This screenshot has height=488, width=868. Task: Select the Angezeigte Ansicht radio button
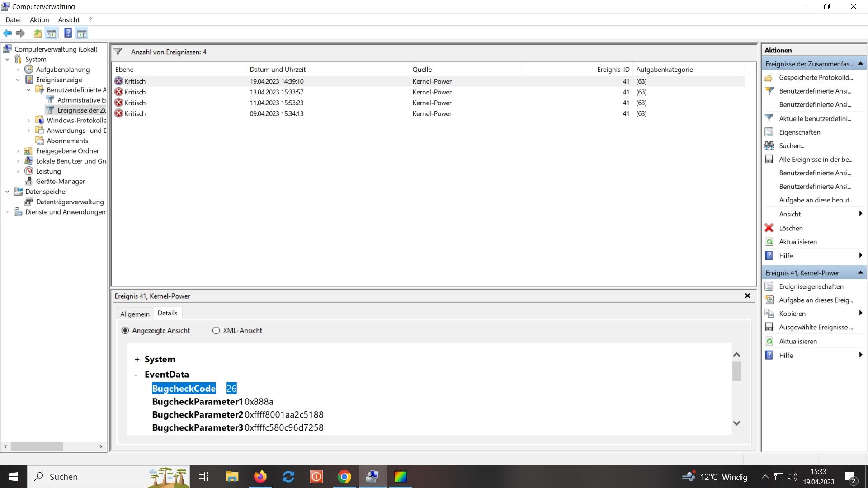pyautogui.click(x=125, y=330)
